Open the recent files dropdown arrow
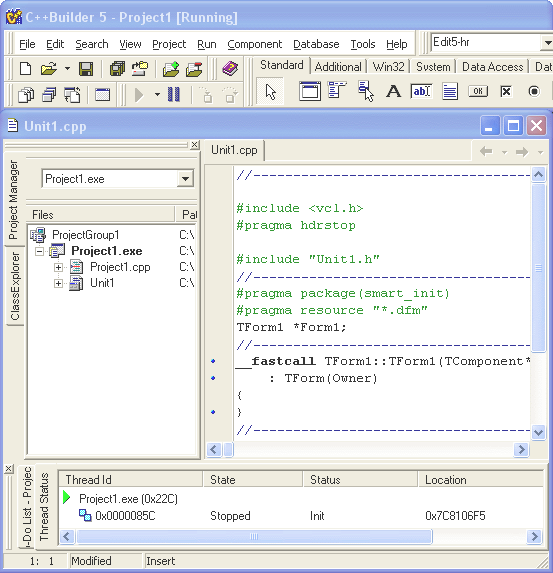The height and width of the screenshot is (573, 553). point(67,69)
